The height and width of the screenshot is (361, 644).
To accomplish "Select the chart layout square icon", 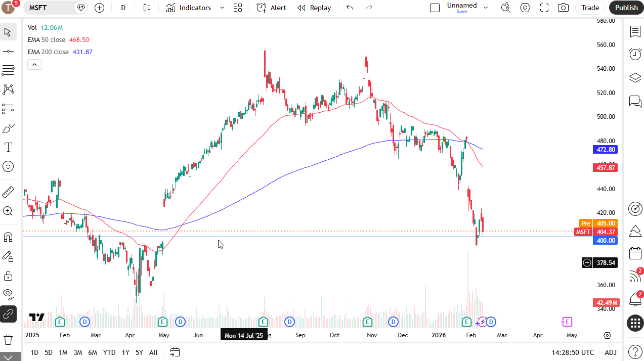I will [435, 8].
